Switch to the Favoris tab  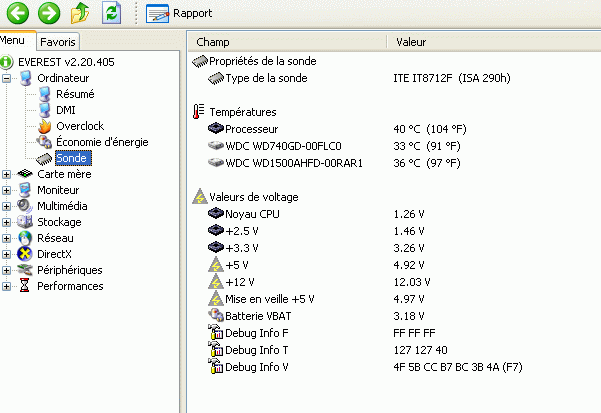coord(58,42)
